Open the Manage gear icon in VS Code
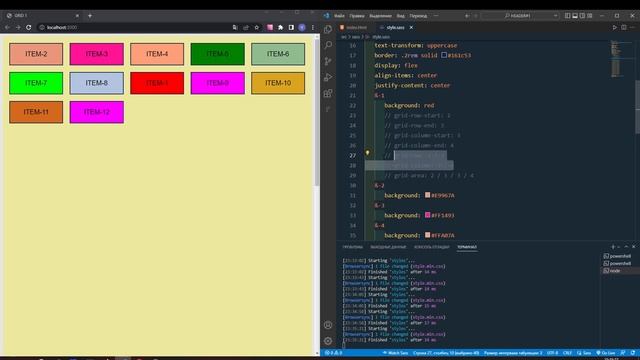Viewport: 640px width, 360px height. tap(328, 340)
